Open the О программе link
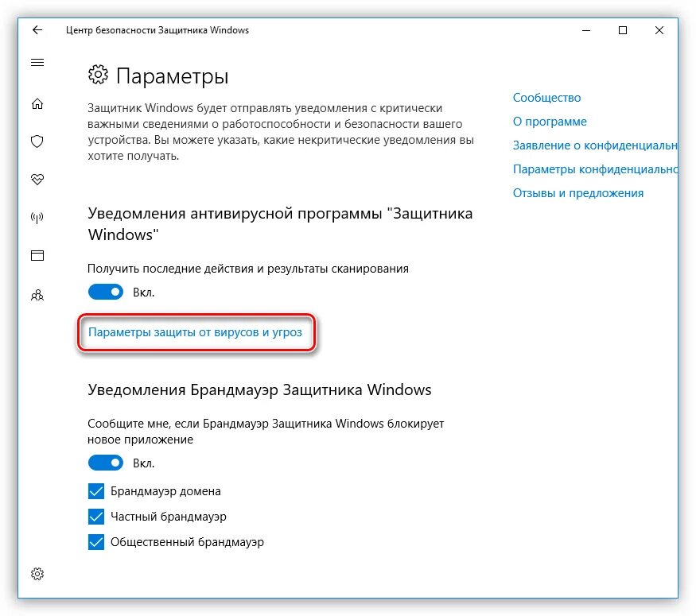 [x=550, y=122]
